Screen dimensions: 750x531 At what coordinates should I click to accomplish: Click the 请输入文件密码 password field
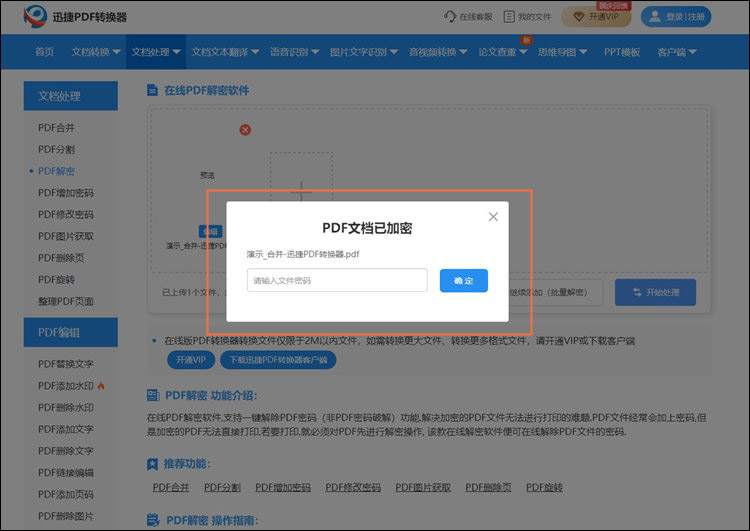click(337, 280)
